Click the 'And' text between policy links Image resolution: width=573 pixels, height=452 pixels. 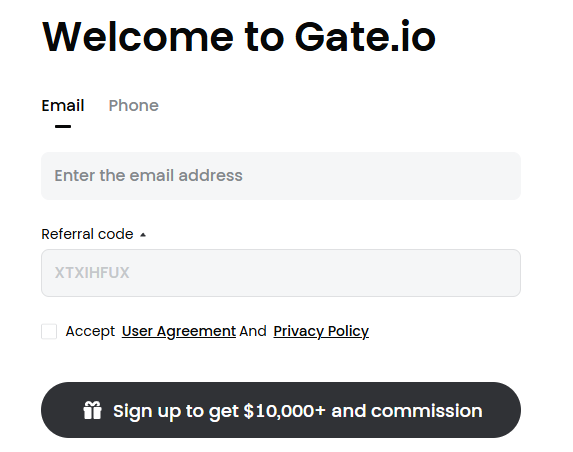click(253, 331)
